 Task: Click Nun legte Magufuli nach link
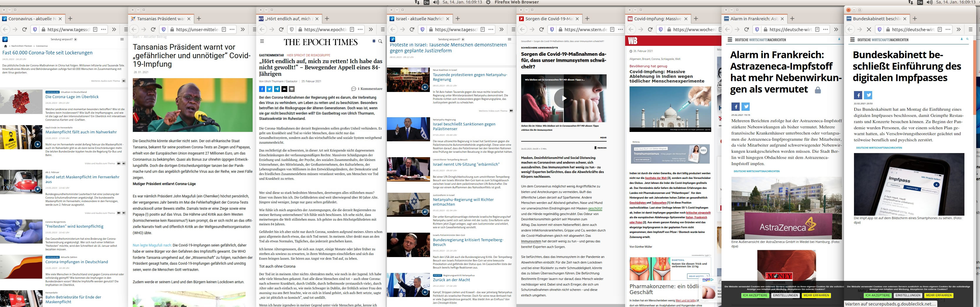click(152, 245)
